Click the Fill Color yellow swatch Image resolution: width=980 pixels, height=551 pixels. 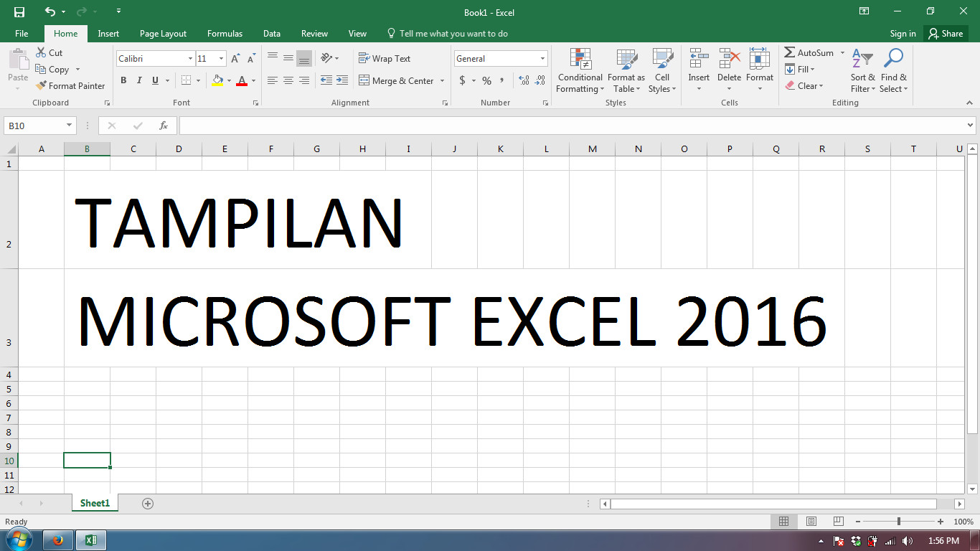click(218, 80)
